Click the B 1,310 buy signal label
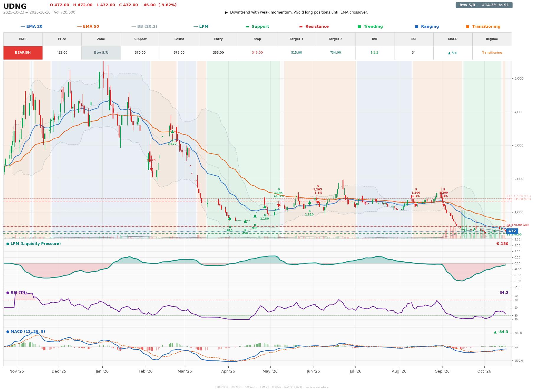Image resolution: width=534 pixels, height=392 pixels. 309,213
